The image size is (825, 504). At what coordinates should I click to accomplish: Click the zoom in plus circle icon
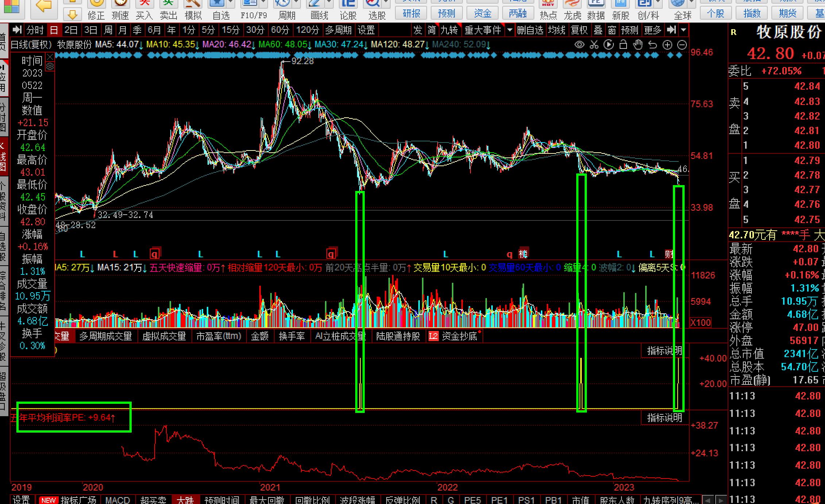(667, 45)
